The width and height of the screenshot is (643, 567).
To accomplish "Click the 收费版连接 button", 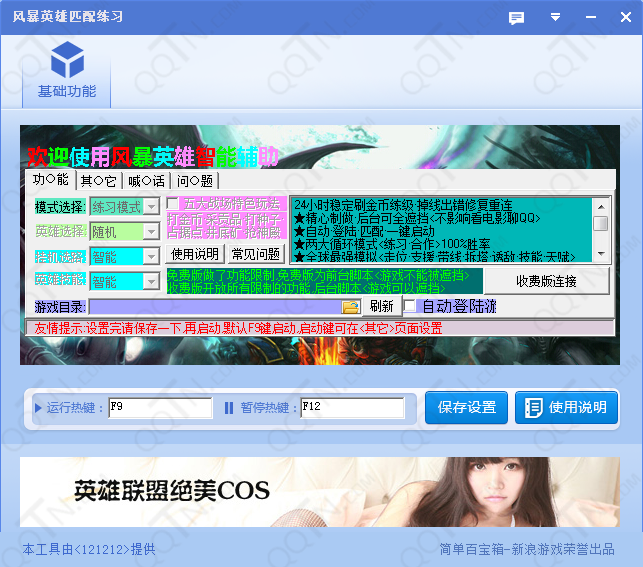I will click(x=546, y=281).
